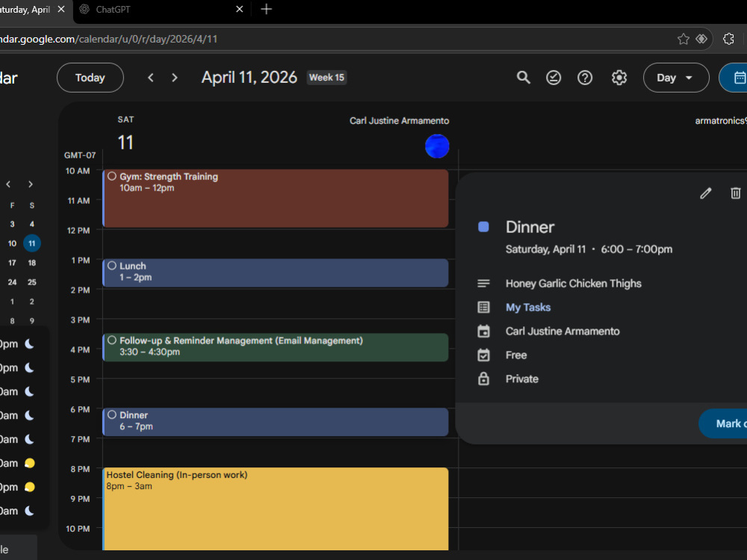Select day 18 in mini calendar
747x560 pixels.
[x=32, y=263]
